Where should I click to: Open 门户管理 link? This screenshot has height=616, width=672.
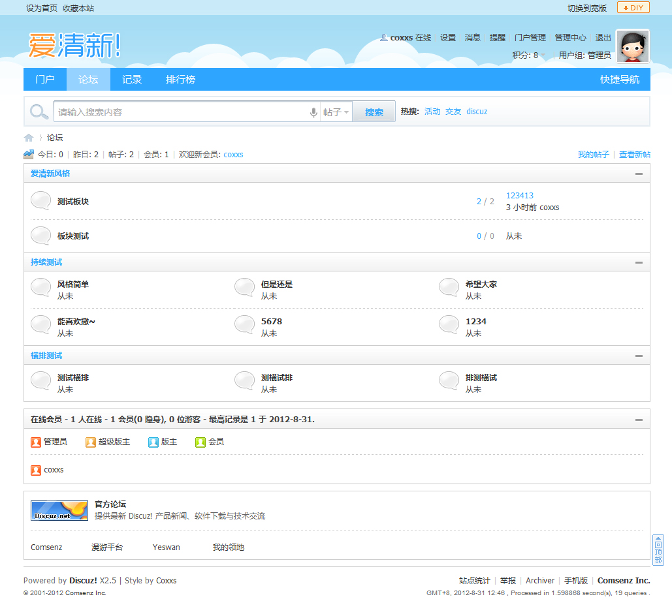pyautogui.click(x=530, y=38)
